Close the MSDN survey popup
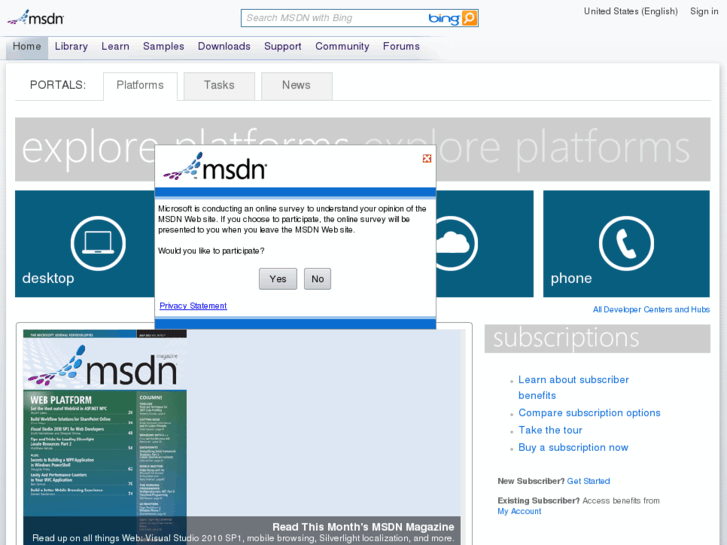The image size is (727, 545). pyautogui.click(x=427, y=159)
